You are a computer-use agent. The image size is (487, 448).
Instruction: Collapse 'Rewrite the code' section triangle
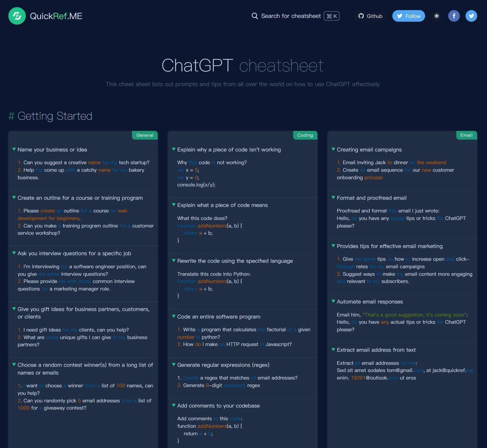click(174, 261)
